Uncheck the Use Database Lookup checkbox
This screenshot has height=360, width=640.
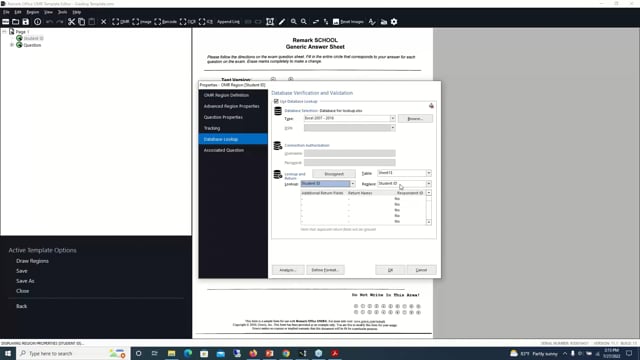pos(276,101)
